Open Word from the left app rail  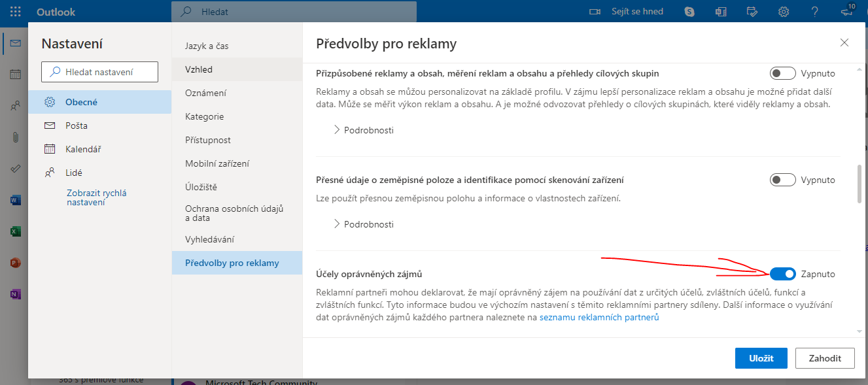15,200
